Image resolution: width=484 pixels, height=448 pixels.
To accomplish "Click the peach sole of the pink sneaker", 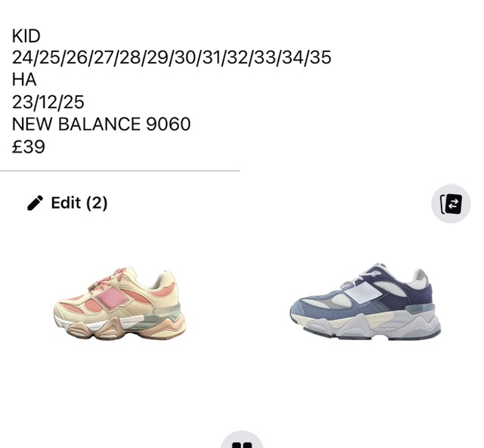I will pos(123,329).
